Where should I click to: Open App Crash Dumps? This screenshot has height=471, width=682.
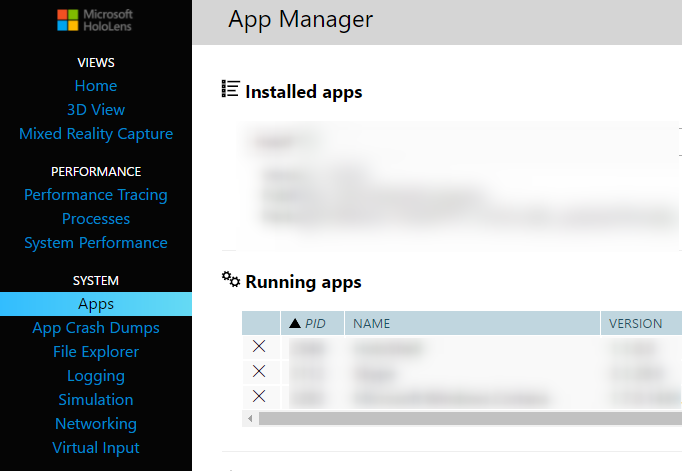[96, 328]
